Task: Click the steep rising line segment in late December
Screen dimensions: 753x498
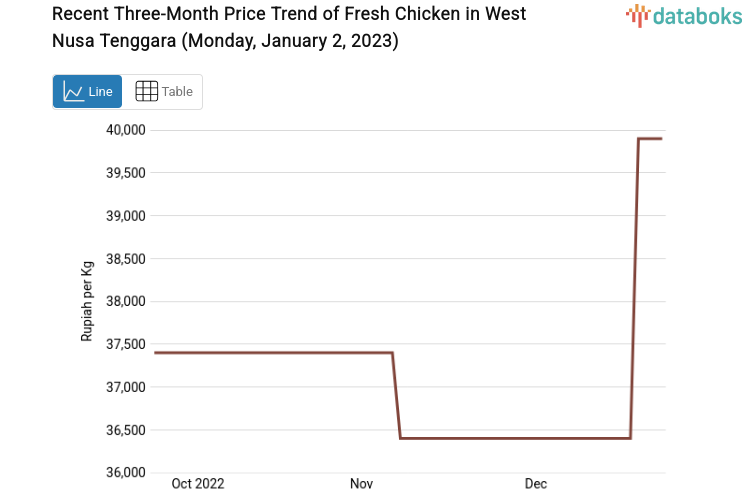Action: pyautogui.click(x=634, y=290)
